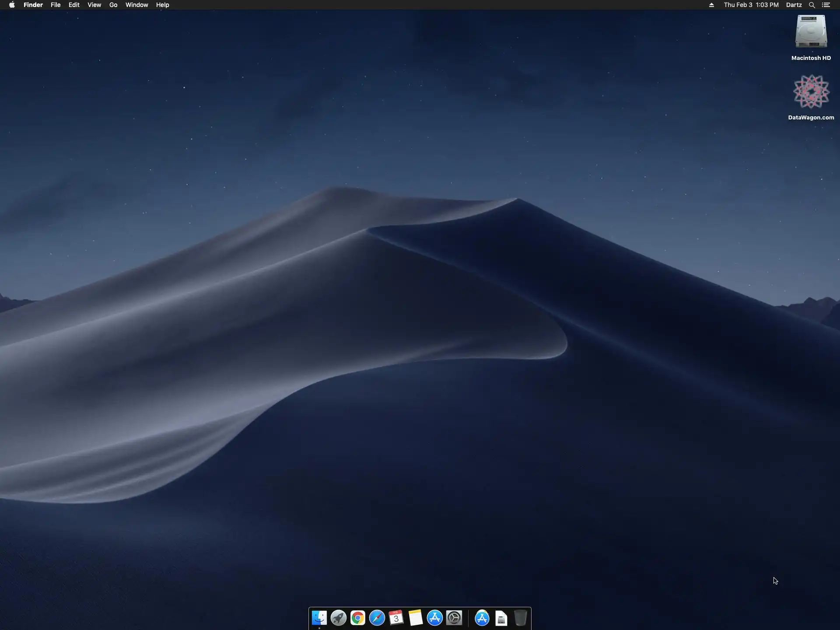
Task: Open Google Chrome in the Dock
Action: (x=357, y=618)
